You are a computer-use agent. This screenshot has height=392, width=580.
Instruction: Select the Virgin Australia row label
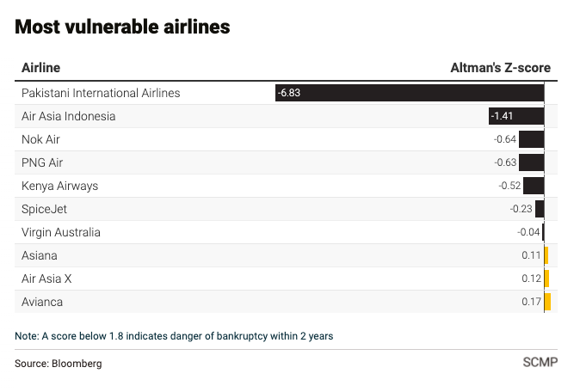coord(61,232)
